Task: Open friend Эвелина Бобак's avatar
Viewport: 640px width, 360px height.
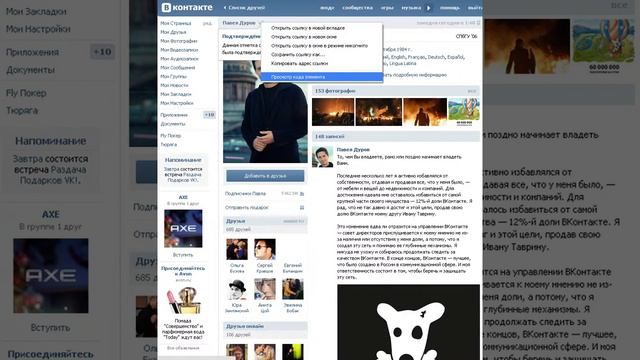Action: point(293,289)
